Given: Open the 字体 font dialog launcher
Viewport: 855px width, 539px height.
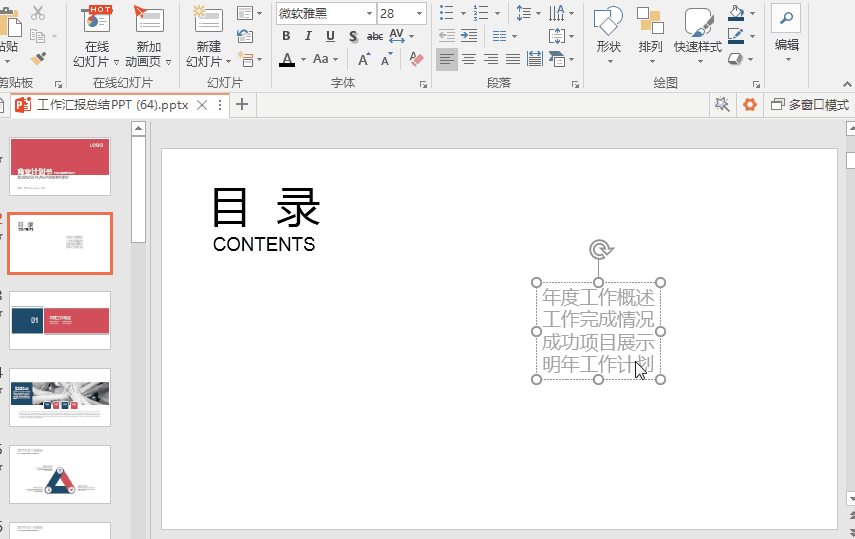Looking at the screenshot, I should pos(423,85).
